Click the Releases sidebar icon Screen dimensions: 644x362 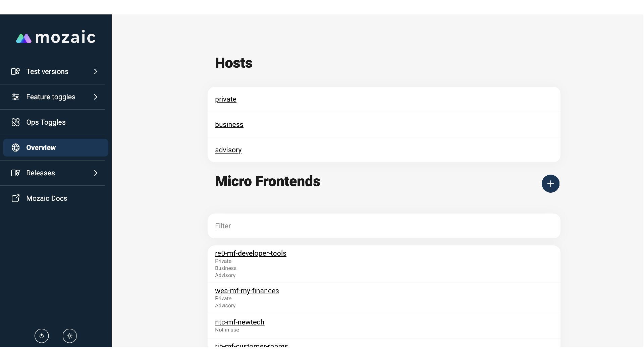[15, 173]
